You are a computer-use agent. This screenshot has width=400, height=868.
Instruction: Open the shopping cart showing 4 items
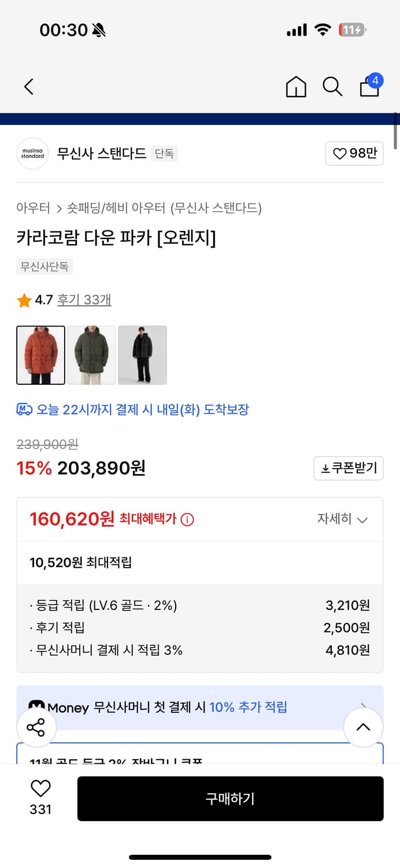click(369, 88)
